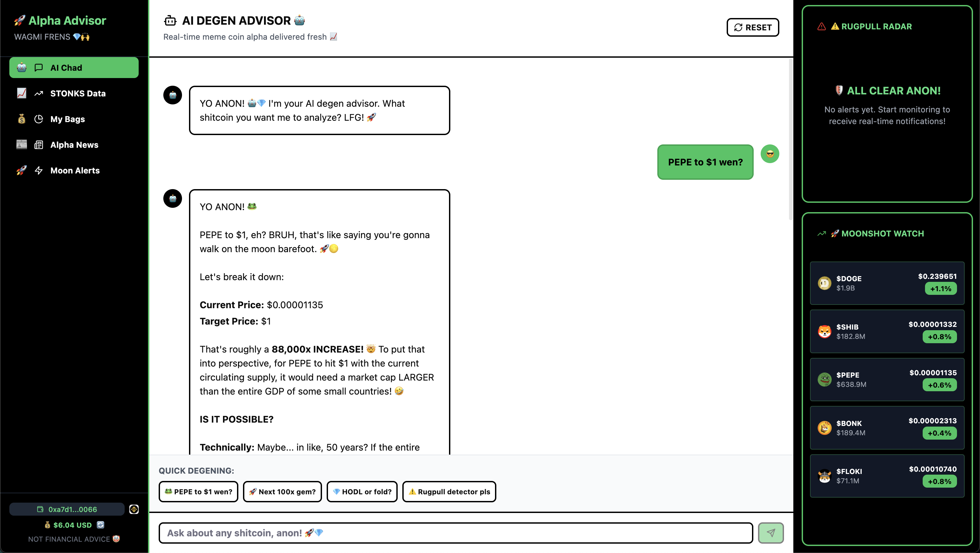Click the user sunglasses avatar beside the sent message
This screenshot has height=553, width=980.
pos(770,154)
